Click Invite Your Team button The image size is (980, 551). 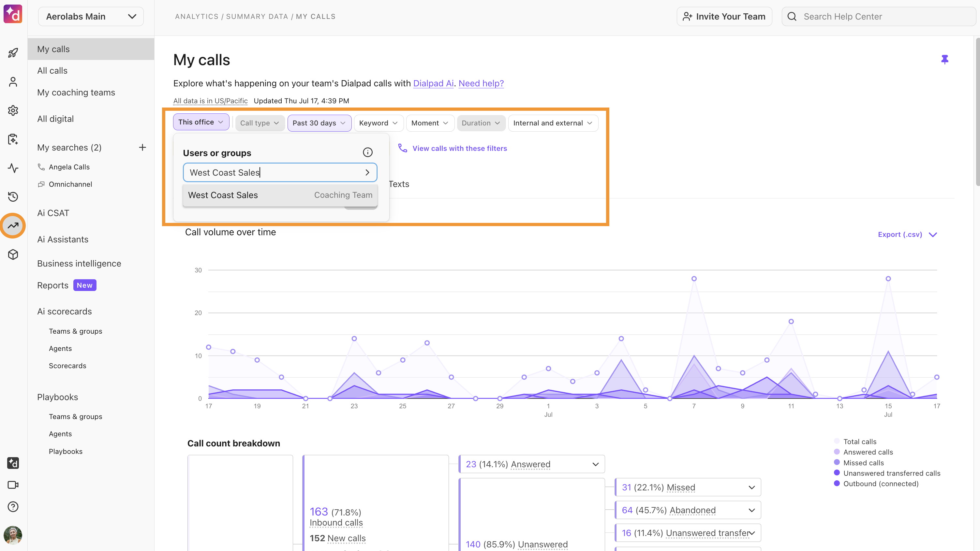coord(724,16)
